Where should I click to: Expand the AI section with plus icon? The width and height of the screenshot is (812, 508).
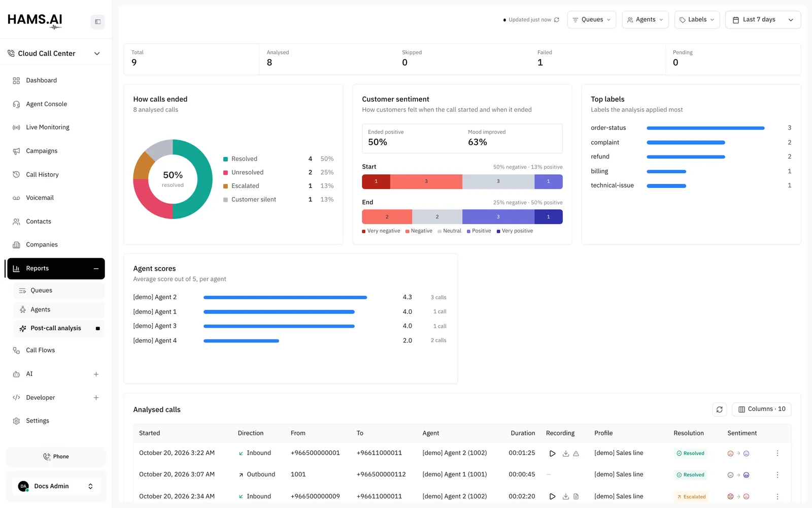pyautogui.click(x=96, y=374)
